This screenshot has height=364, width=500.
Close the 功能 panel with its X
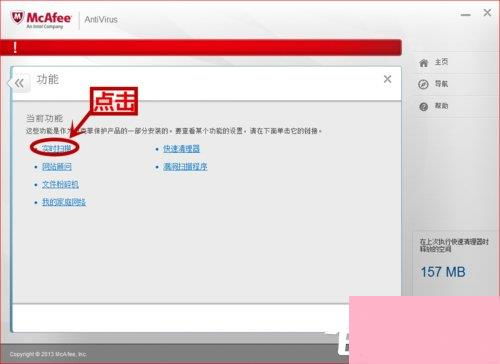(x=387, y=79)
